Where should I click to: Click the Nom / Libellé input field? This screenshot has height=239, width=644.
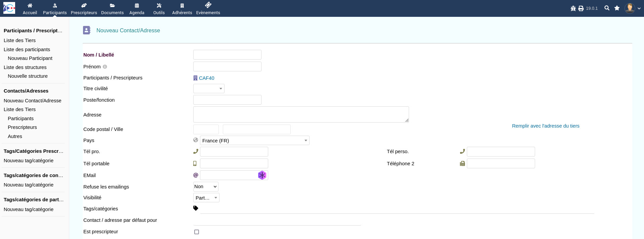tap(227, 55)
